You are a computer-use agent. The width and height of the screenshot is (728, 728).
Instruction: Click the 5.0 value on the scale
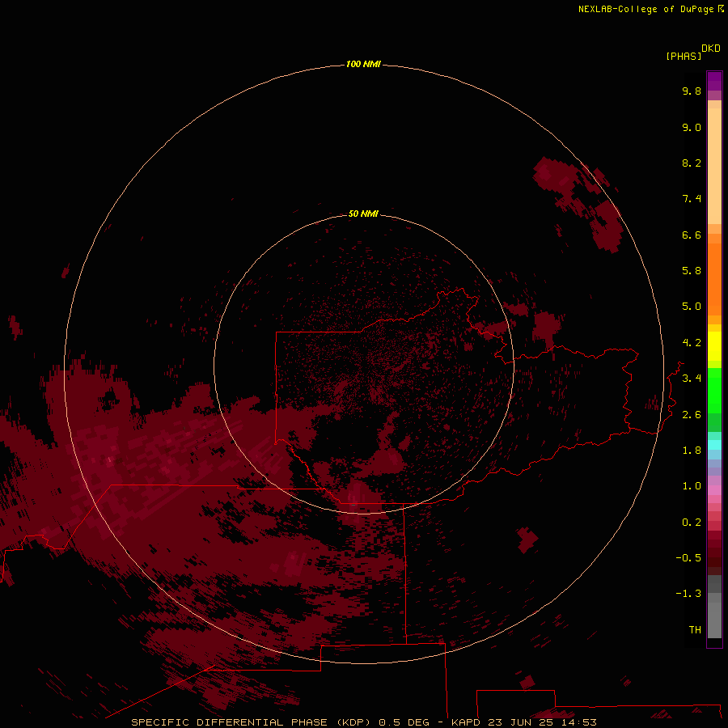click(692, 307)
